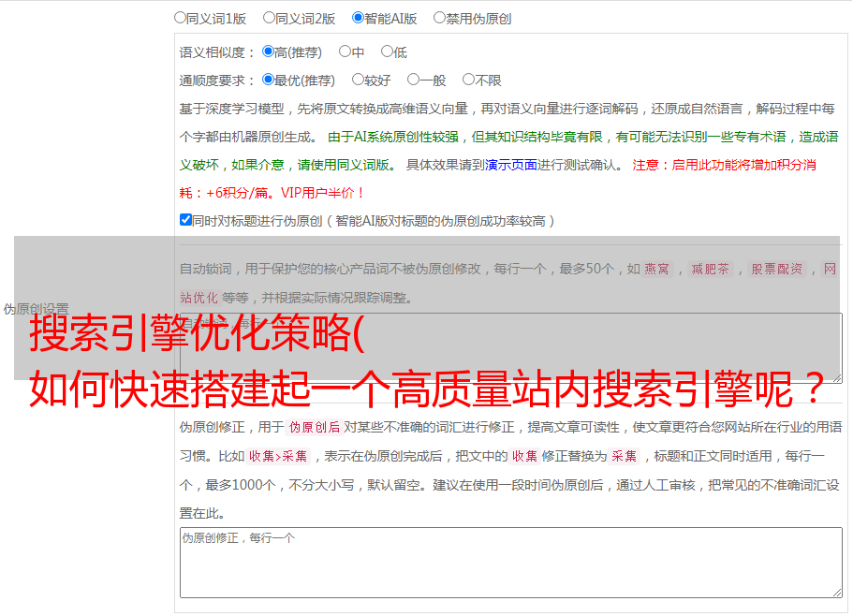Set 通顺度要求 to 不限
The height and width of the screenshot is (616, 853).
(x=468, y=80)
